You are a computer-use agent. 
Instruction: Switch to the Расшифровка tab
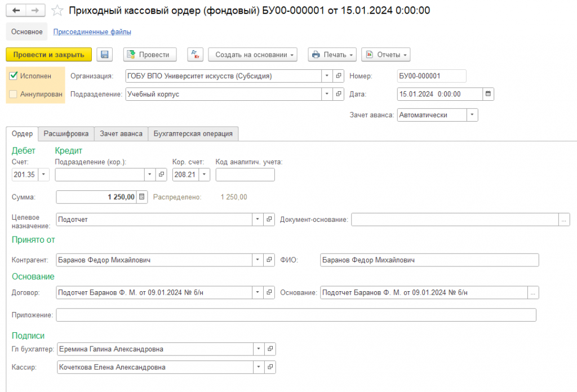66,134
